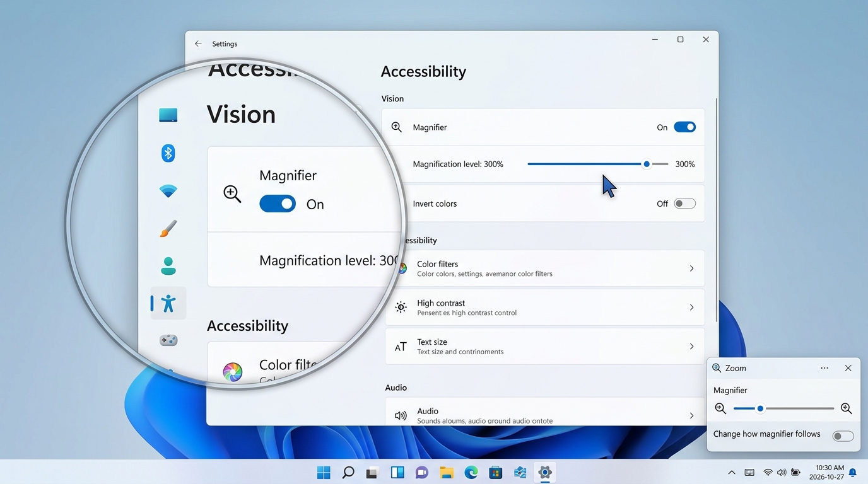
Task: Click the "Change how magnifier follows" label
Action: coord(766,434)
